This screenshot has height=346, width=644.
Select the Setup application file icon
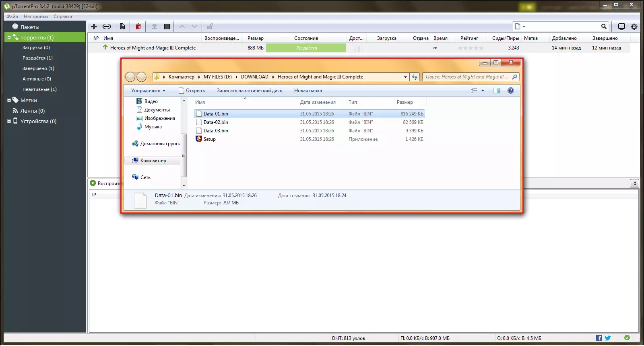199,139
